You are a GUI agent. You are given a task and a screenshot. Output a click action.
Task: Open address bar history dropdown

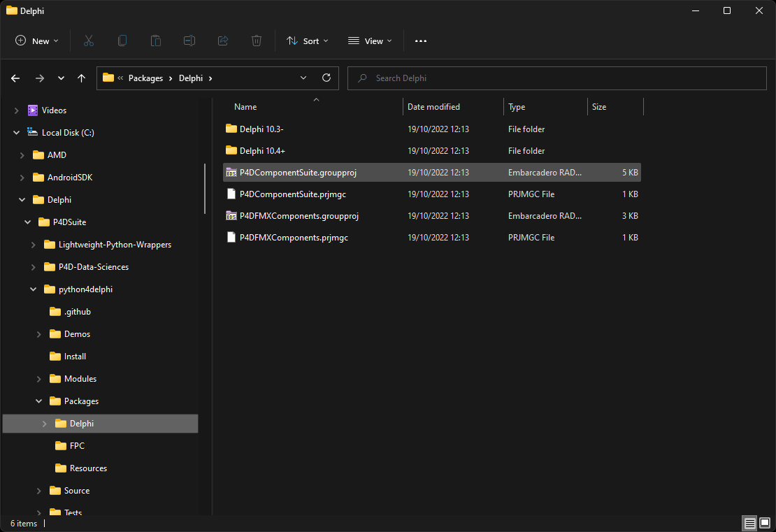pos(303,78)
